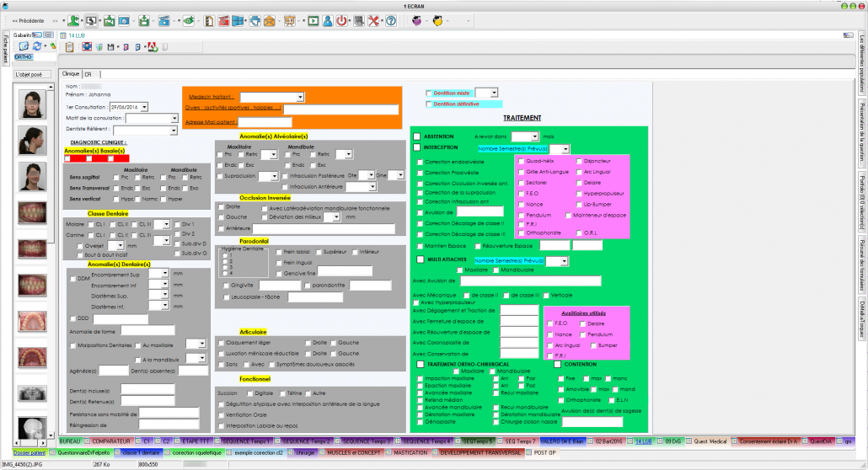868x470 pixels.
Task: Select the profile photo thumbnail
Action: coord(33,140)
